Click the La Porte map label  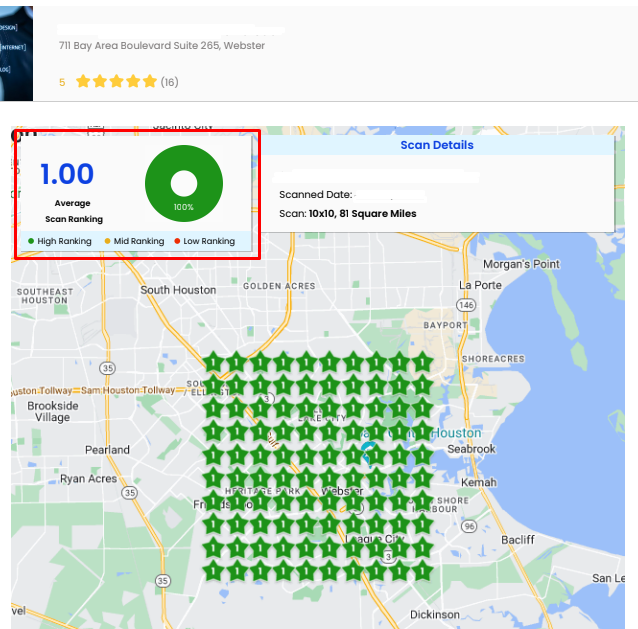pyautogui.click(x=480, y=285)
